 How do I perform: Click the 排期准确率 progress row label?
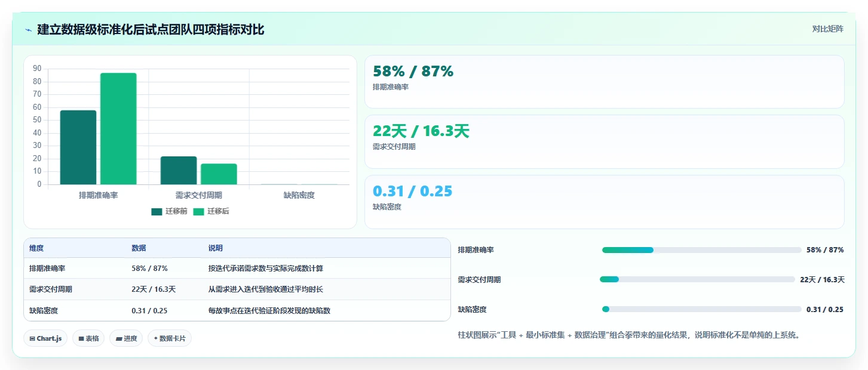point(476,250)
